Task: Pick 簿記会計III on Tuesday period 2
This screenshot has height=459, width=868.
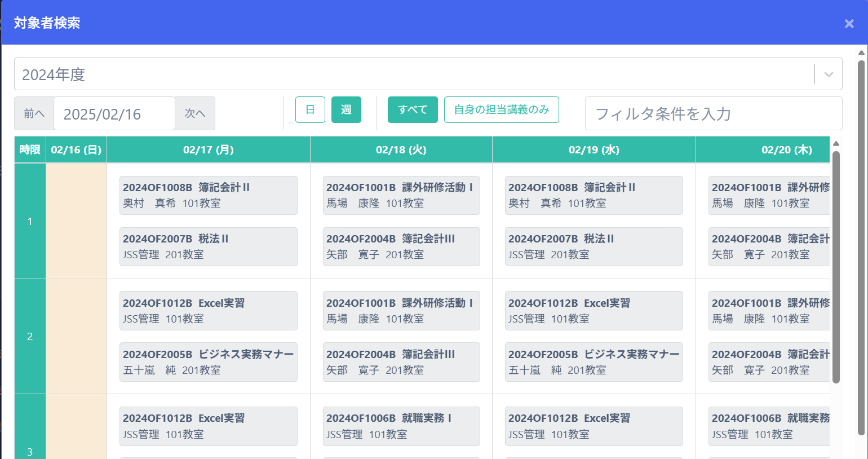Action: pyautogui.click(x=401, y=362)
